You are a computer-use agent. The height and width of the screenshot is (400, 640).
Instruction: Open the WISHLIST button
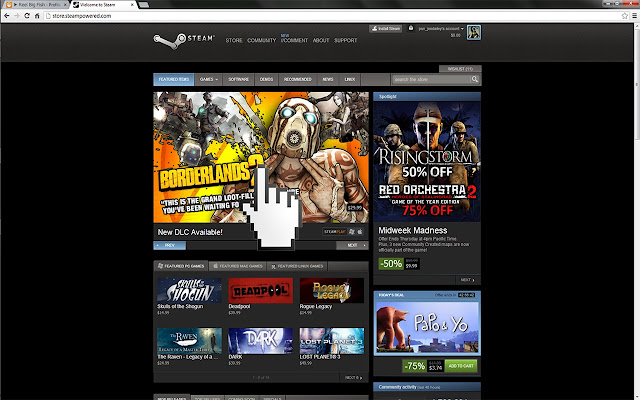(x=460, y=69)
